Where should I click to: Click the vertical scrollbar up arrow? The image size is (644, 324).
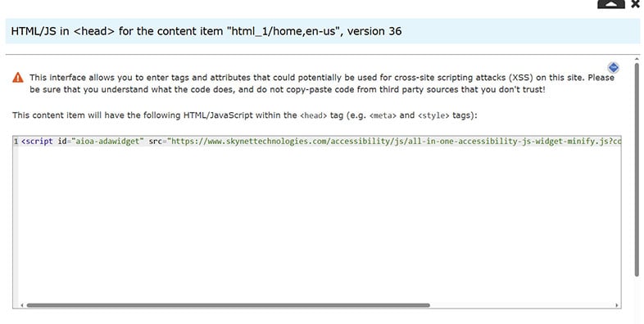[637, 60]
